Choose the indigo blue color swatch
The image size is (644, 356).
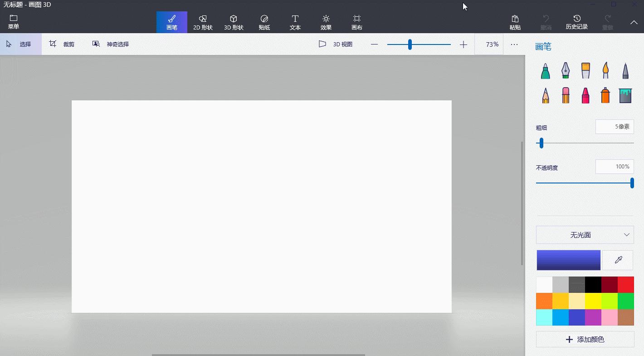(x=577, y=317)
